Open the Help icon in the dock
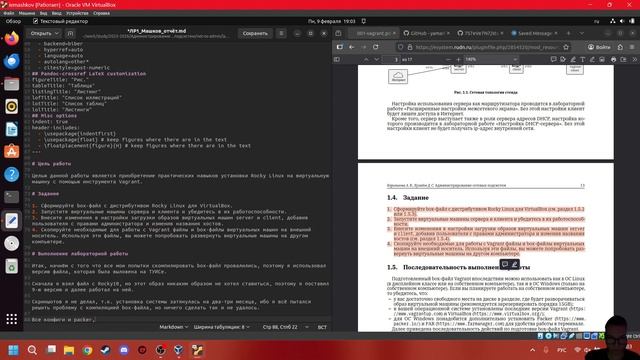The height and width of the screenshot is (360, 640). [x=11, y=174]
